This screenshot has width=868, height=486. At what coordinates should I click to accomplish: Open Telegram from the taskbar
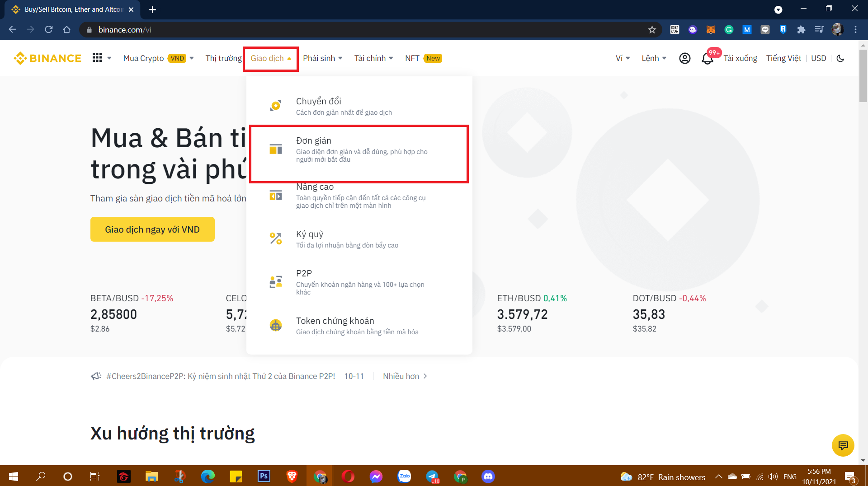432,477
